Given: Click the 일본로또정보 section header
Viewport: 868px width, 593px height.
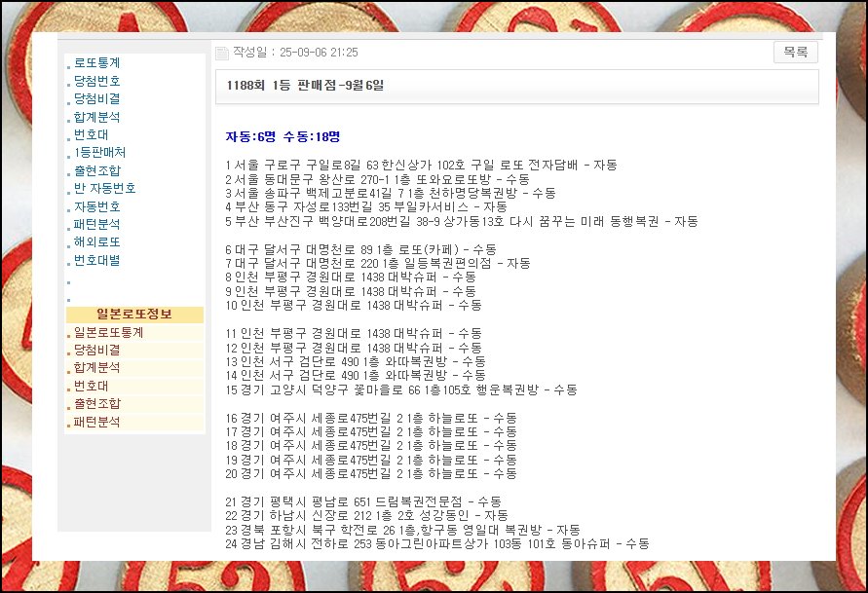Looking at the screenshot, I should [134, 315].
